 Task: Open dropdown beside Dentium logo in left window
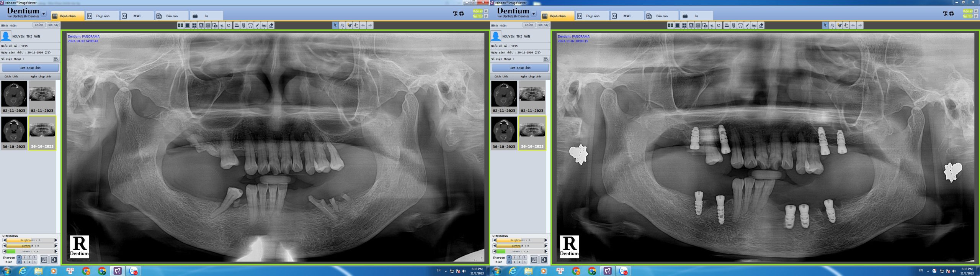coord(44,14)
